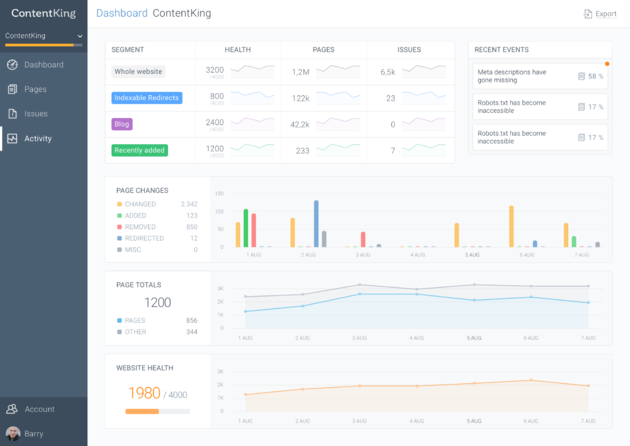Click the 856 pages count

[192, 321]
